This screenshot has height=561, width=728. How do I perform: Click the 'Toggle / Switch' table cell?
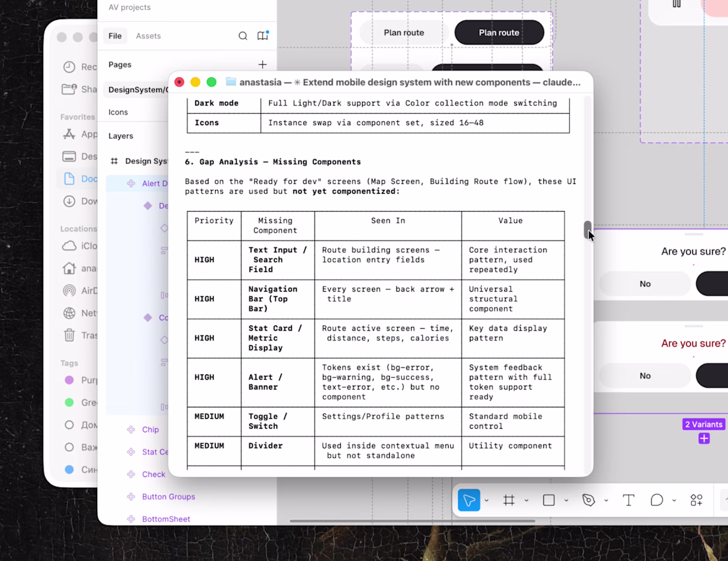coord(278,421)
